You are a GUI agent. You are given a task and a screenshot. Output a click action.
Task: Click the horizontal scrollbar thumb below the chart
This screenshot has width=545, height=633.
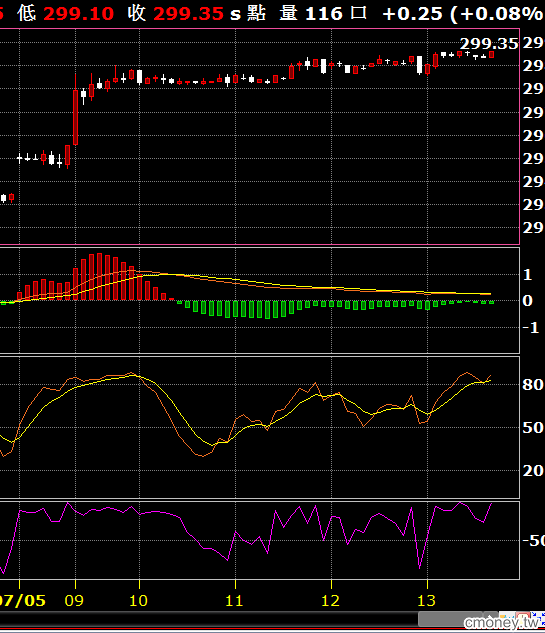click(x=450, y=618)
